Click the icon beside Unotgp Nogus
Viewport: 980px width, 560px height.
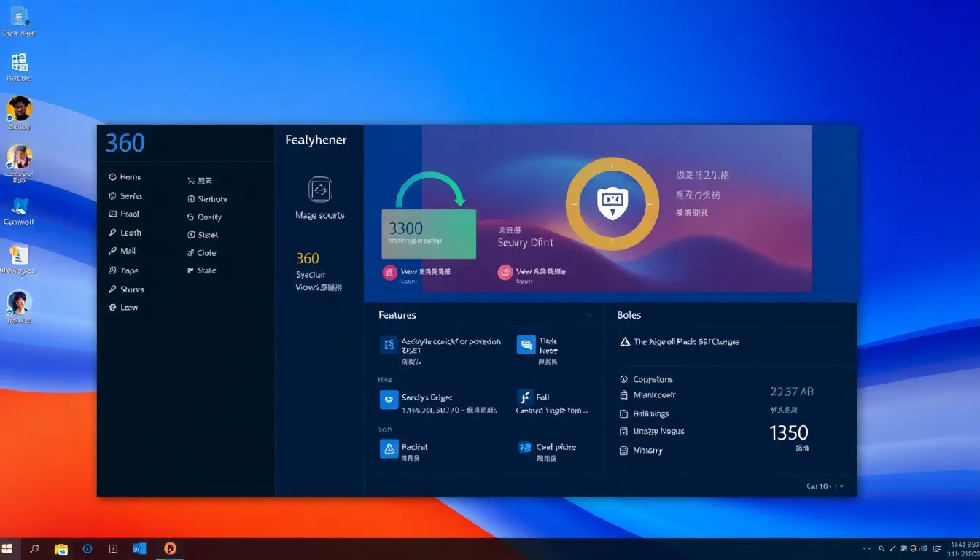[623, 431]
